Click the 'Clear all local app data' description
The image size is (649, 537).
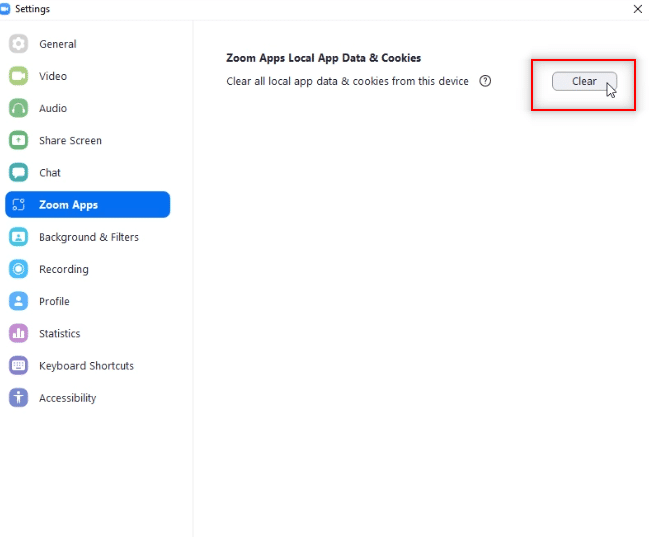pyautogui.click(x=347, y=81)
